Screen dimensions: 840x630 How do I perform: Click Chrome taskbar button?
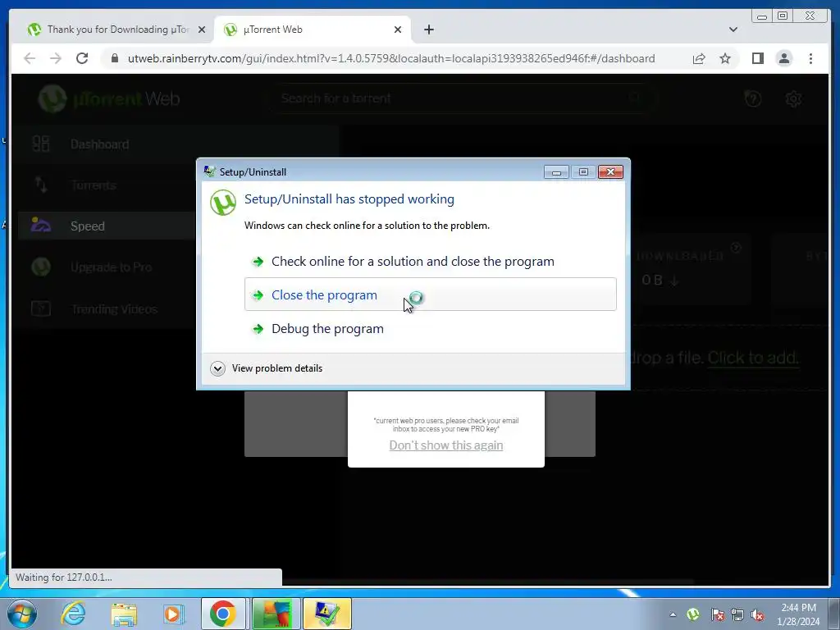[x=223, y=614]
